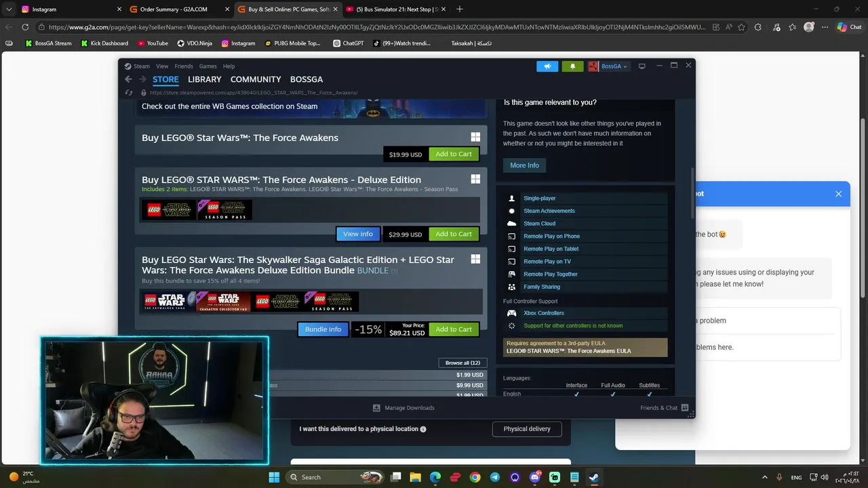The height and width of the screenshot is (488, 868).
Task: Open Copilot Chat in Edge
Action: coord(849,27)
